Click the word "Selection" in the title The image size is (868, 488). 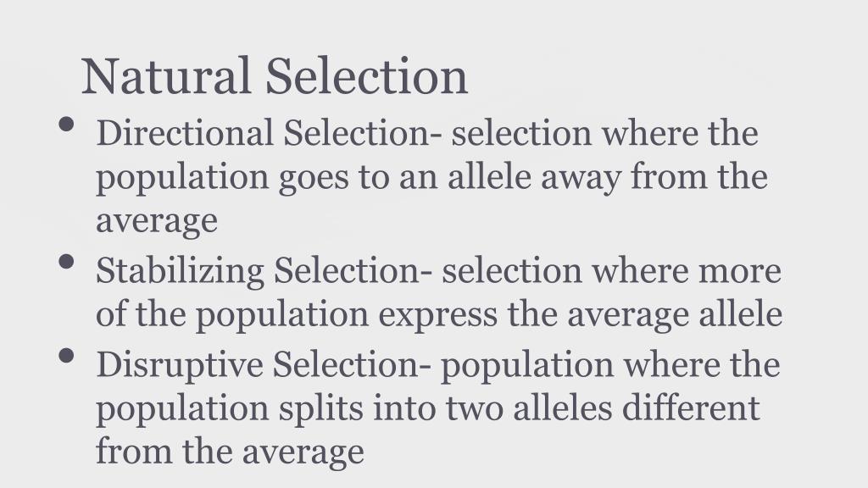pos(366,75)
